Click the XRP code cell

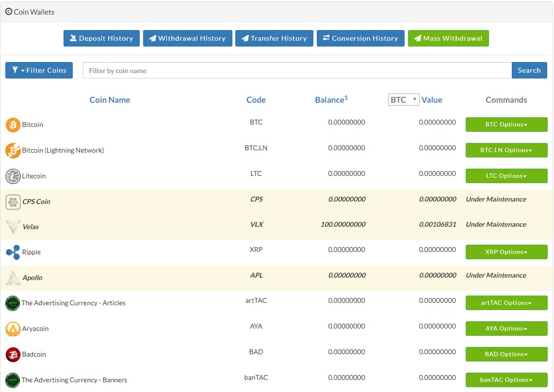pos(256,250)
